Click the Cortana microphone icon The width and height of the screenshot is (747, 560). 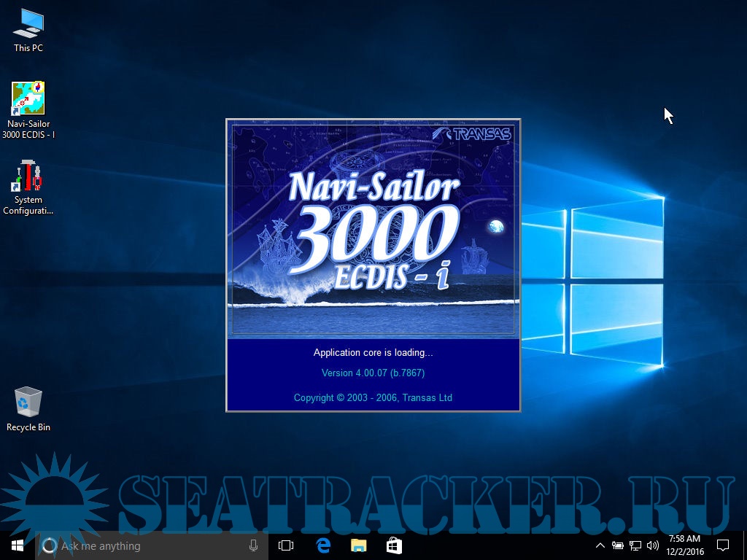[x=253, y=545]
